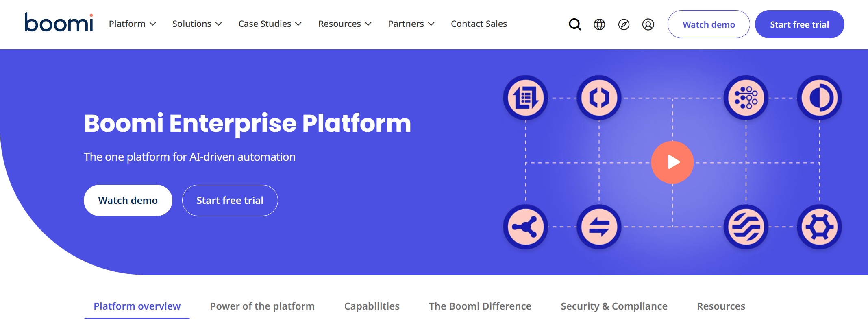The image size is (868, 319).
Task: Click the half-filled circle platform icon
Action: click(819, 98)
